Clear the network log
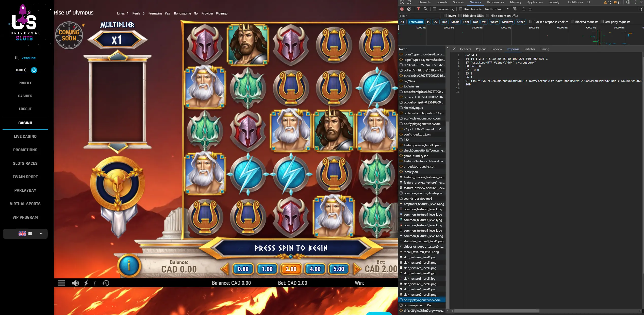 pos(409,9)
